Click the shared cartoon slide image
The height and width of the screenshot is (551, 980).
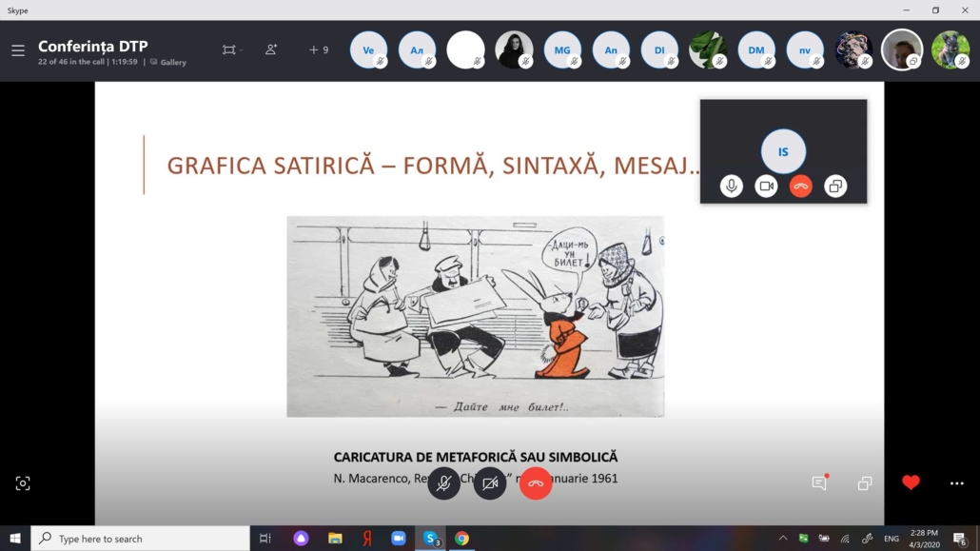tap(475, 317)
